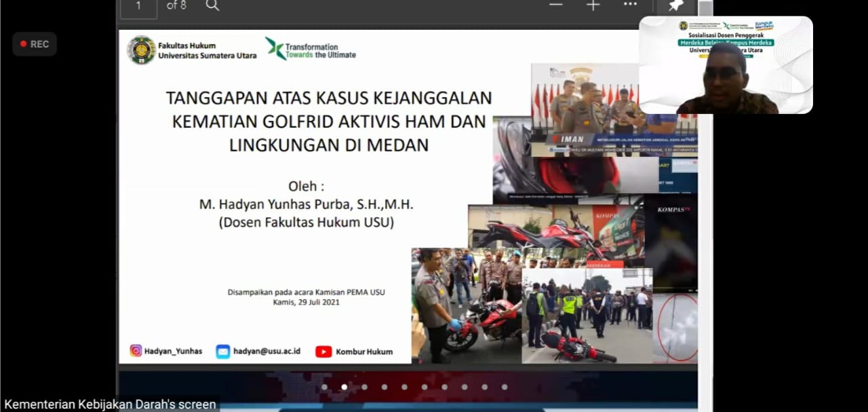The height and width of the screenshot is (412, 868).
Task: Select the first carousel dot
Action: coord(324,387)
